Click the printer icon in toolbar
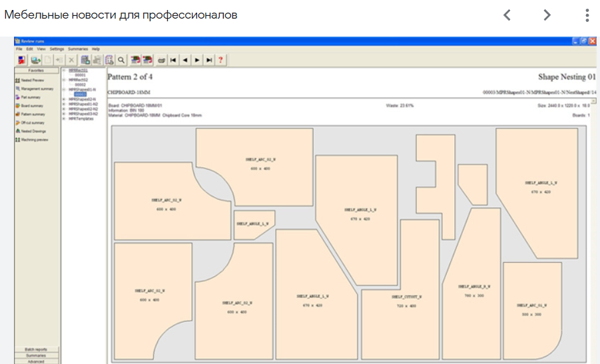The height and width of the screenshot is (364, 600). 161,60
